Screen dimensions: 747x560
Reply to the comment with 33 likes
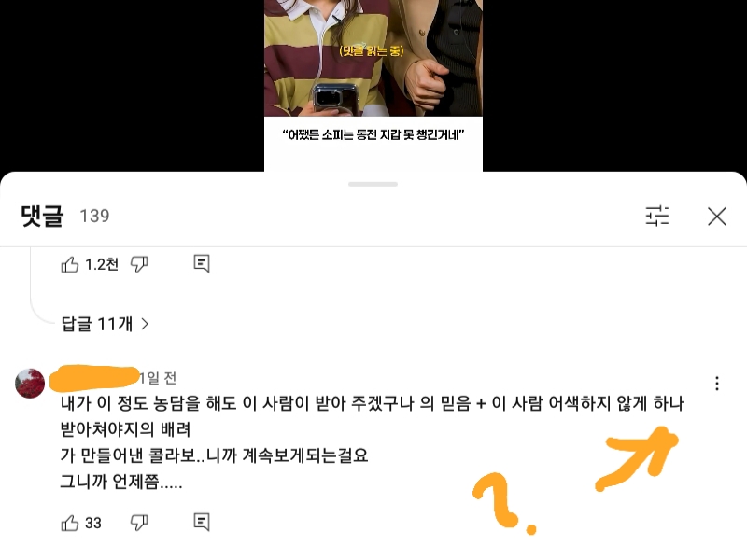click(x=202, y=522)
